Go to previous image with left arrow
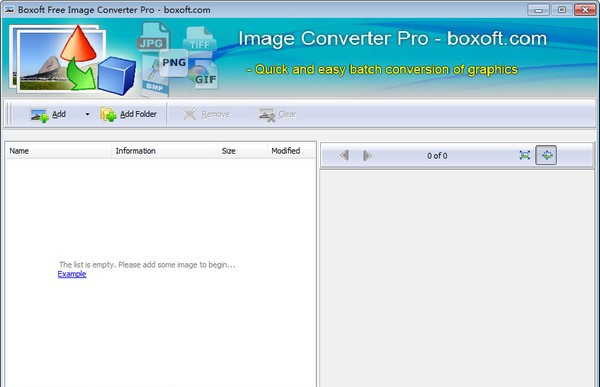600x387 pixels. click(344, 155)
